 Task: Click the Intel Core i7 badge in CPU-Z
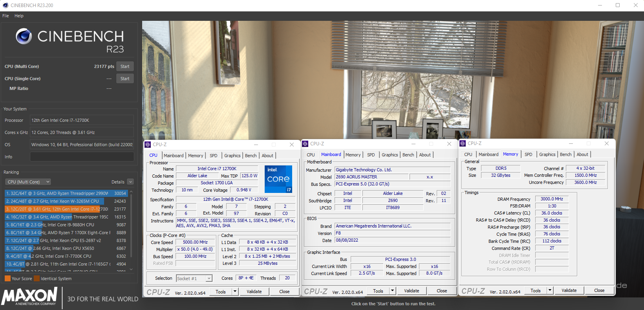coord(278,179)
